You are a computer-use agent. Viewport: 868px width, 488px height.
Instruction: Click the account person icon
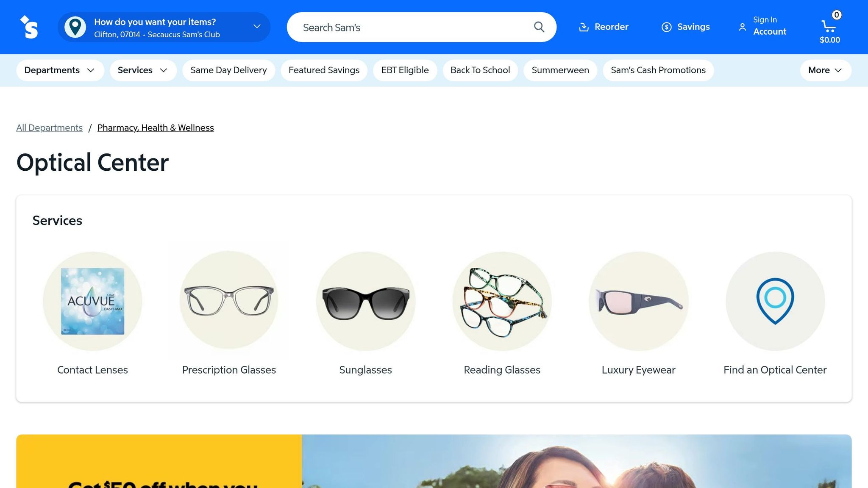(742, 27)
